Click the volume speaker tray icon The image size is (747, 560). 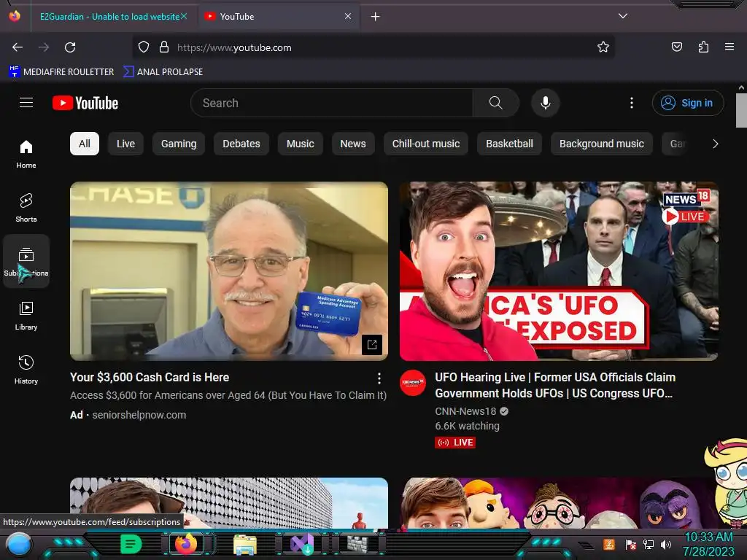point(666,544)
